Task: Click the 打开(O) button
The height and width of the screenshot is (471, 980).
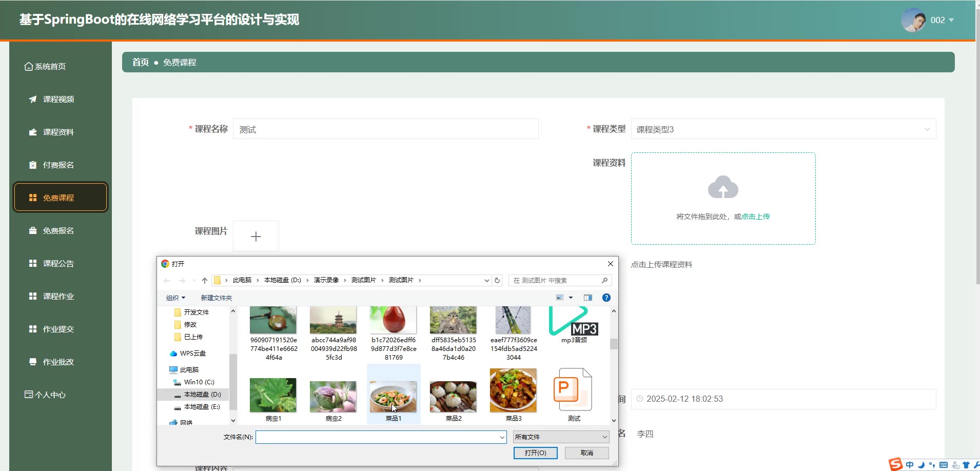Action: 535,453
